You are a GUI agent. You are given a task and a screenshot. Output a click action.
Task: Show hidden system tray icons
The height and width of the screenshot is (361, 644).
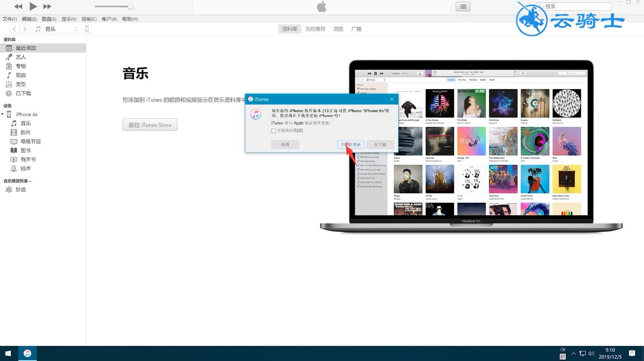tap(573, 354)
